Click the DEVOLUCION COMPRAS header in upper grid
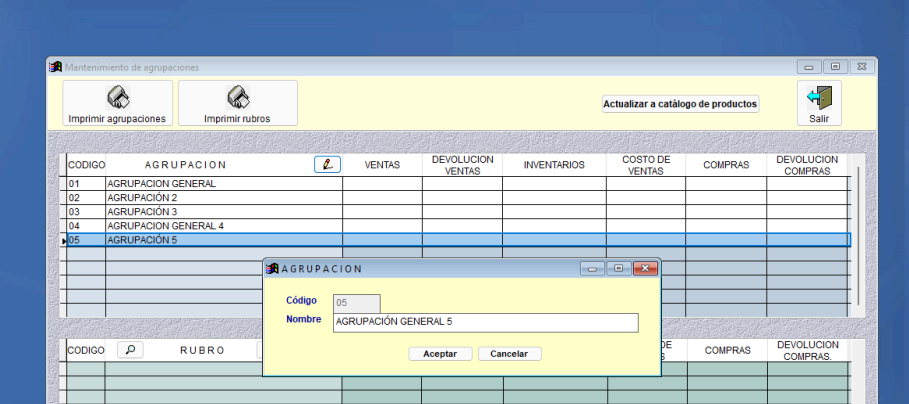Screen dimensions: 909x404 coord(807,165)
